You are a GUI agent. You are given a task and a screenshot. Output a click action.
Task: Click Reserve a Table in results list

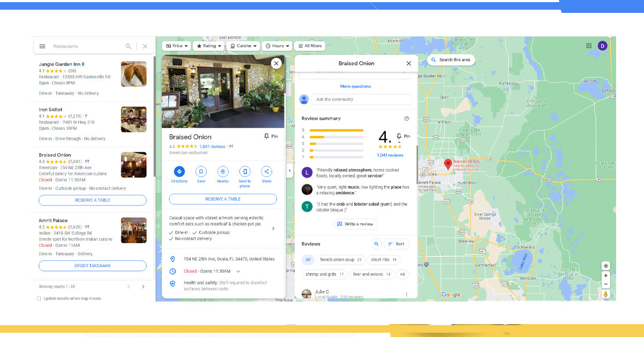(92, 200)
